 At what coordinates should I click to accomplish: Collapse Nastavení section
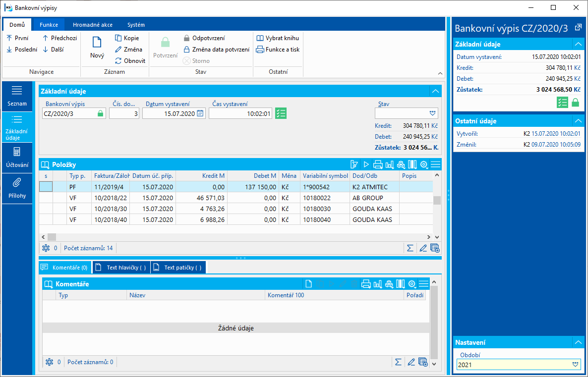click(x=578, y=342)
